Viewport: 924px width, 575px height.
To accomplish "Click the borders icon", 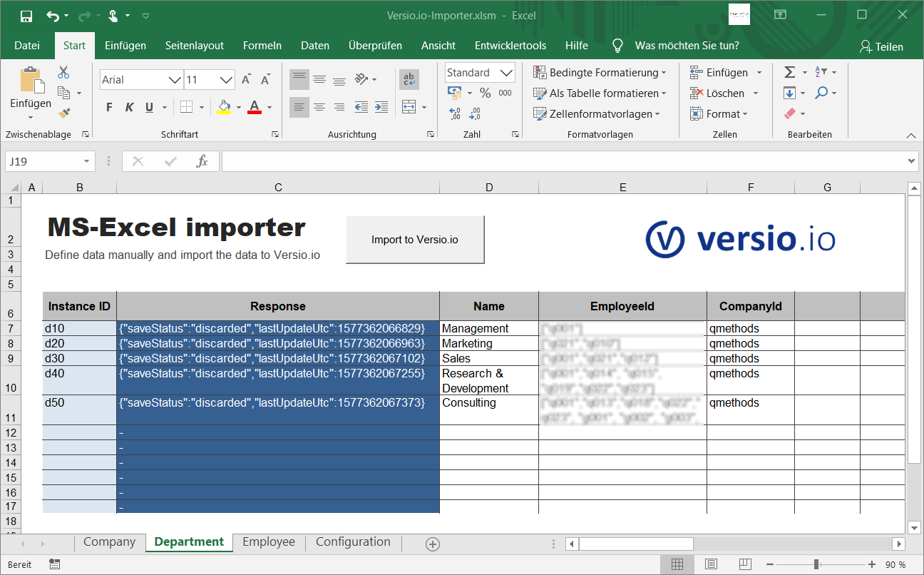I will click(186, 107).
